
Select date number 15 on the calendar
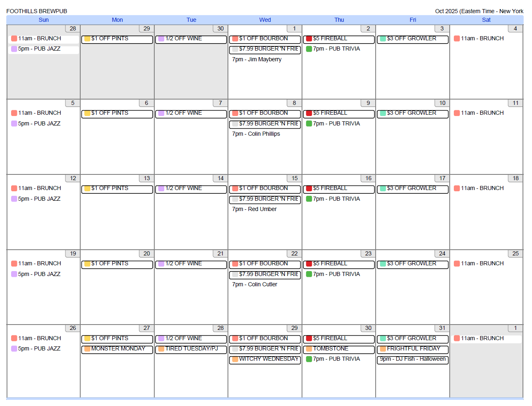click(295, 178)
